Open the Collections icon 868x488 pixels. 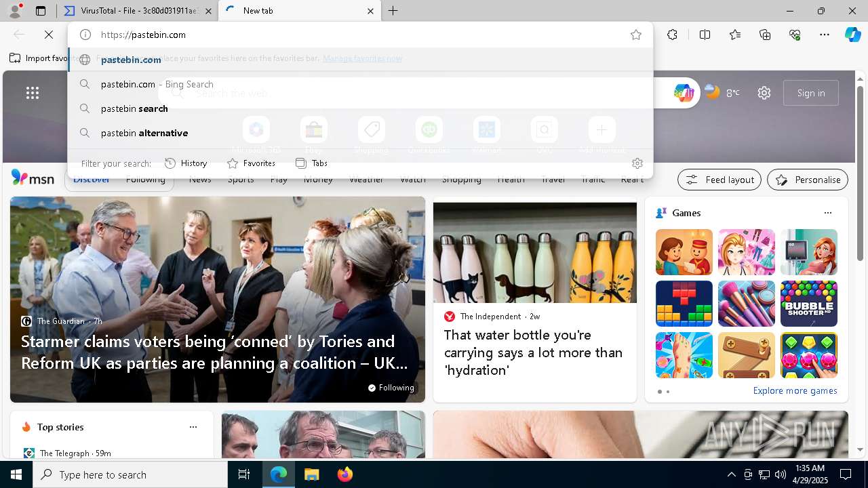coord(766,35)
